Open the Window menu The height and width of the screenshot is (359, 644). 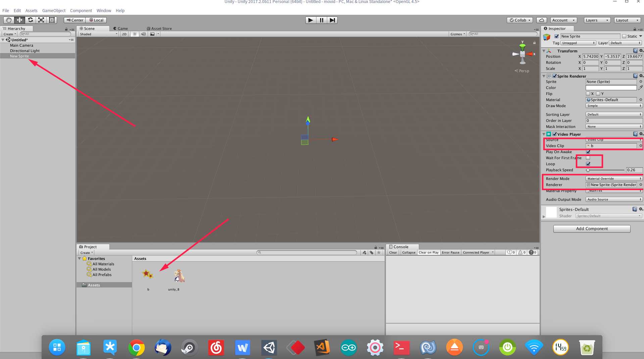point(104,10)
